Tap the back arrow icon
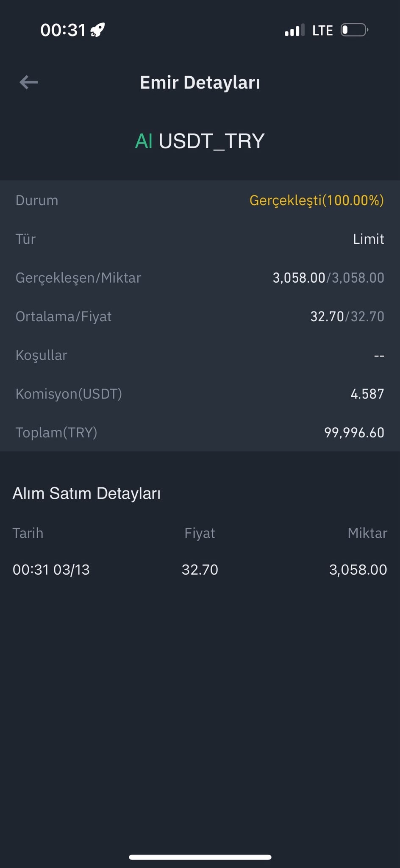This screenshot has height=868, width=400. pyautogui.click(x=29, y=82)
